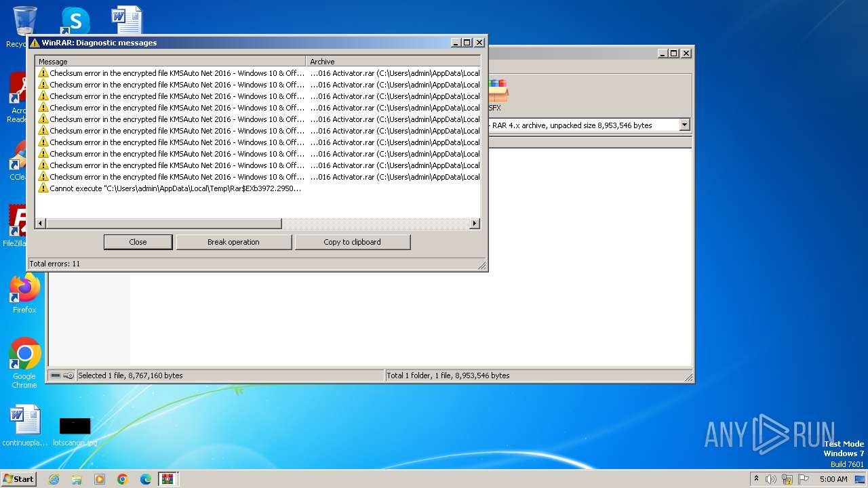
Task: Open the archive path dropdown in WinRAR window
Action: coord(684,125)
